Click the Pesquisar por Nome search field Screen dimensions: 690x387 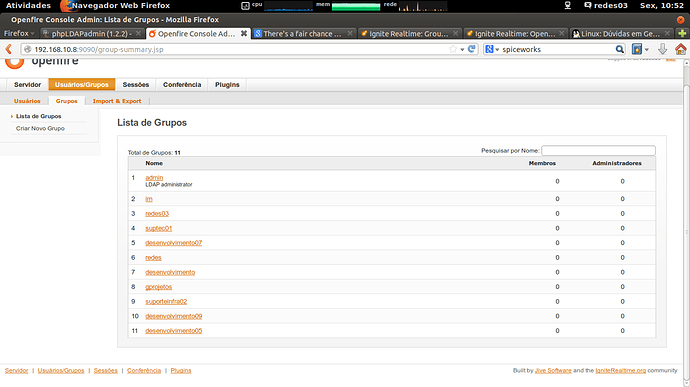598,151
